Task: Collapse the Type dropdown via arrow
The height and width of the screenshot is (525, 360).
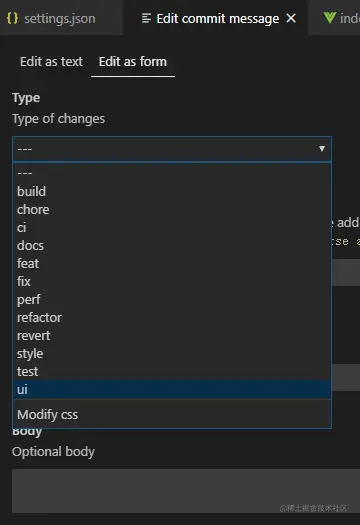Action: [x=322, y=149]
